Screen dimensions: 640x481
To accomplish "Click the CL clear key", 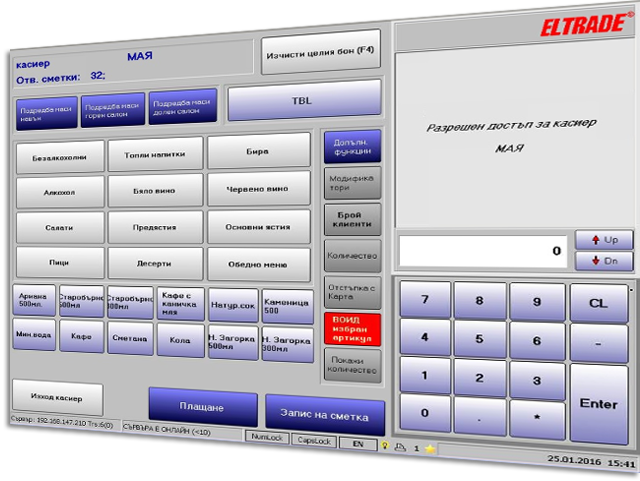I will [x=598, y=303].
